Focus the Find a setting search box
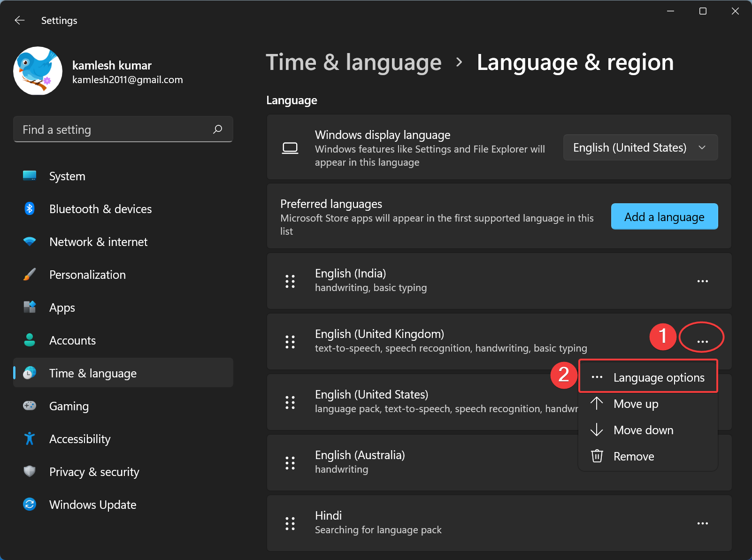 [x=123, y=129]
